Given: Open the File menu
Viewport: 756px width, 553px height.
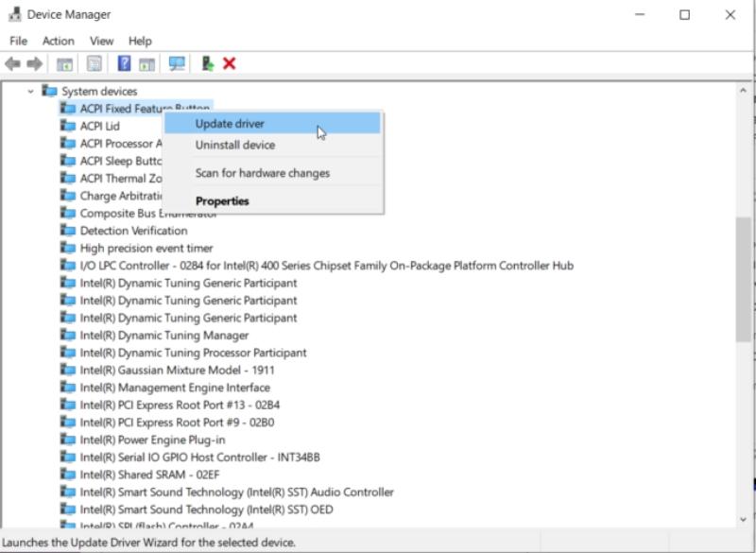Looking at the screenshot, I should click(18, 41).
